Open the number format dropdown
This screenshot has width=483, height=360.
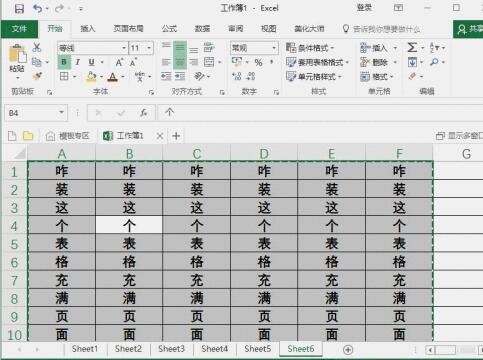[x=274, y=48]
